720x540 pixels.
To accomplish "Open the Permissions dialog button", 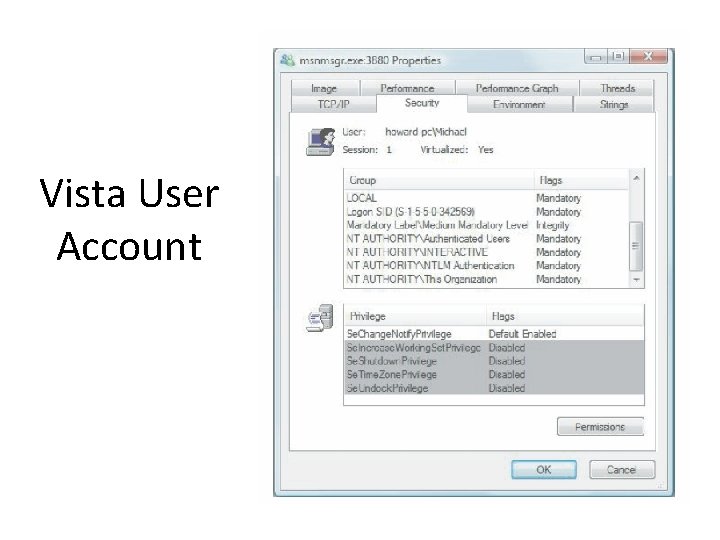I will point(600,427).
